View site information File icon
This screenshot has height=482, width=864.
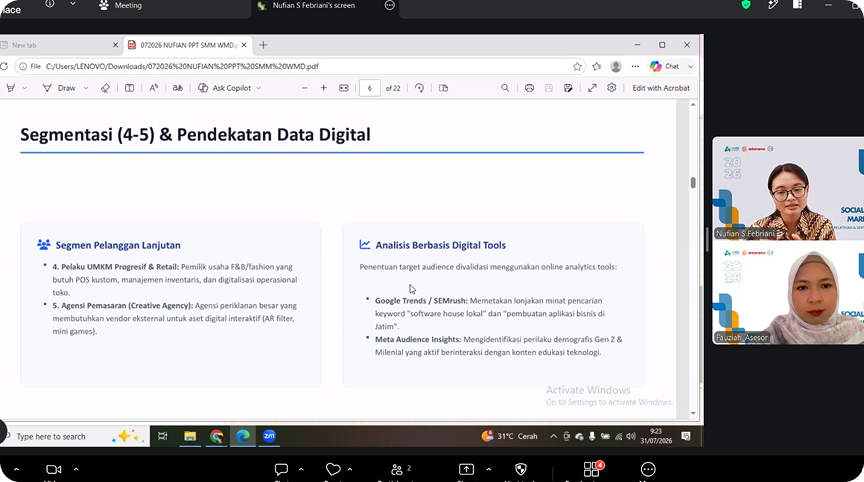pos(30,66)
